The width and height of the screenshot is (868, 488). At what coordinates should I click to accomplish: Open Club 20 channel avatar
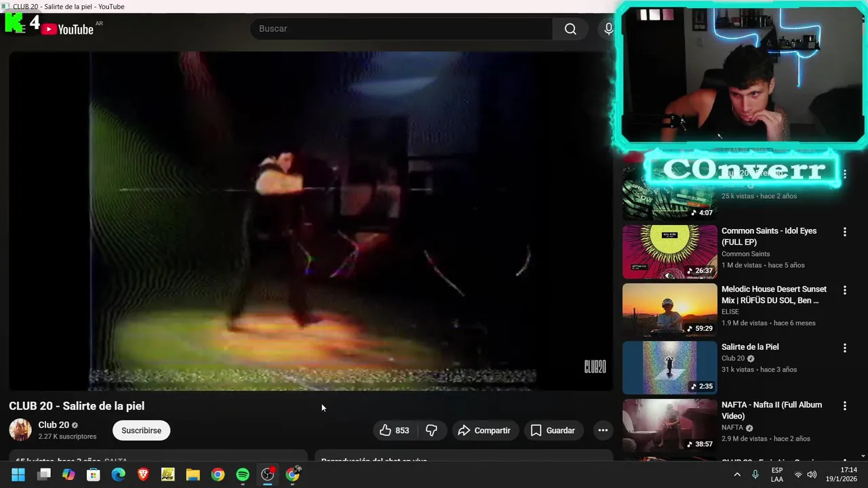[x=20, y=430]
